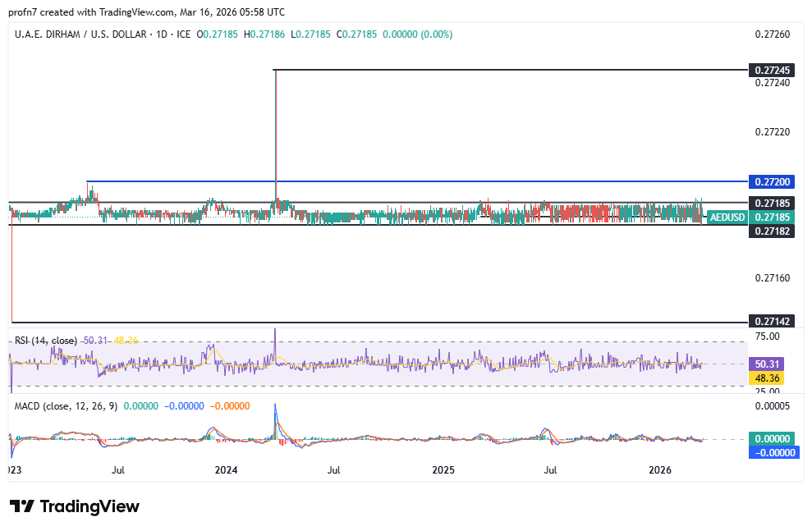This screenshot has width=812, height=531.
Task: Click the profn7 attribution text in the header
Action: click(x=23, y=12)
